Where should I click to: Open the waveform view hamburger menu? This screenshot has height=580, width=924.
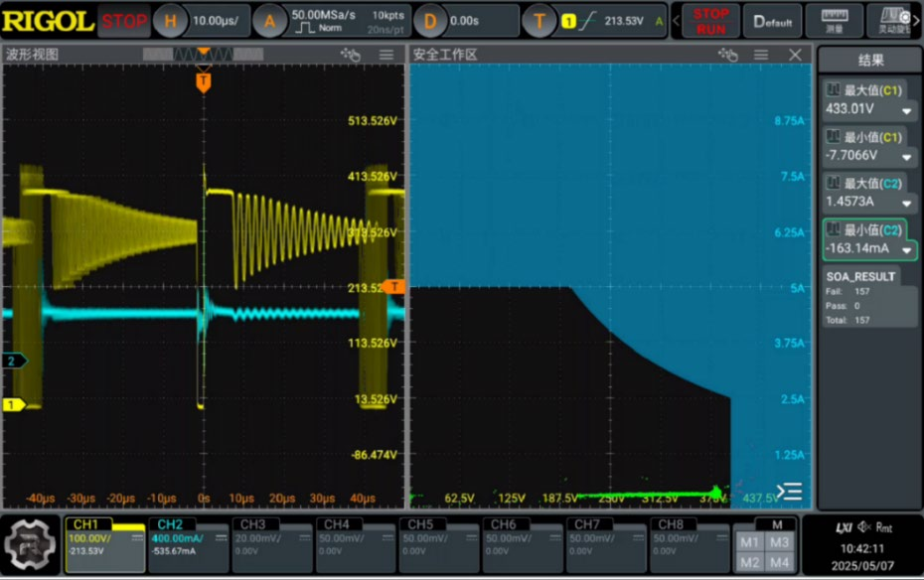coord(386,55)
